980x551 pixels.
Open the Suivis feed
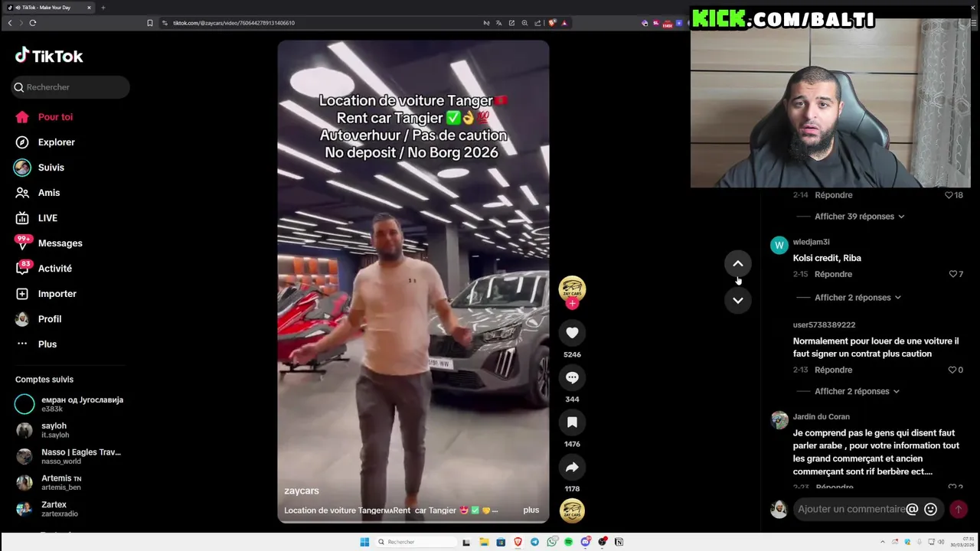pos(39,168)
